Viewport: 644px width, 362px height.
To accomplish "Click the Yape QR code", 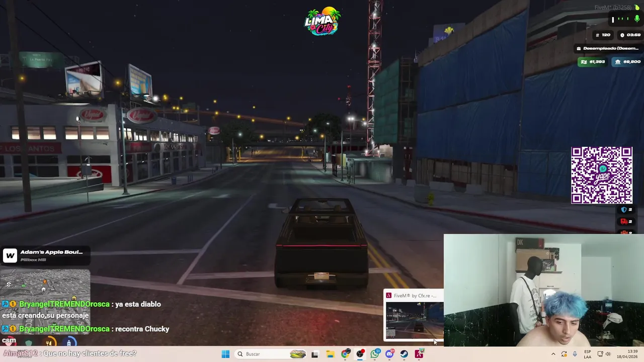I will tap(602, 175).
